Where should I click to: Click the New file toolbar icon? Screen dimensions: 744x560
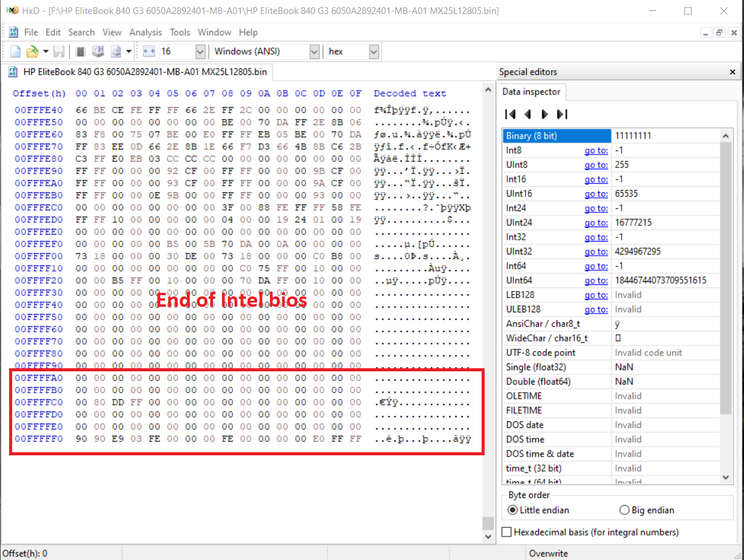16,52
